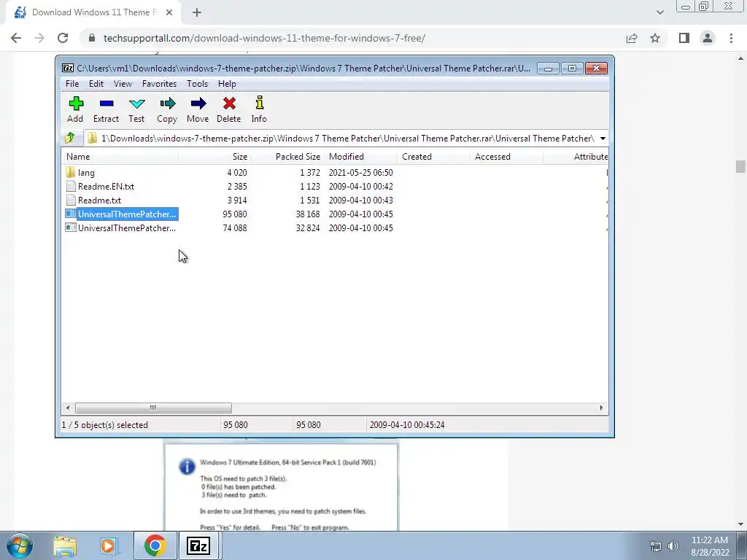Select the lang folder icon
This screenshot has height=560, width=747.
click(71, 172)
